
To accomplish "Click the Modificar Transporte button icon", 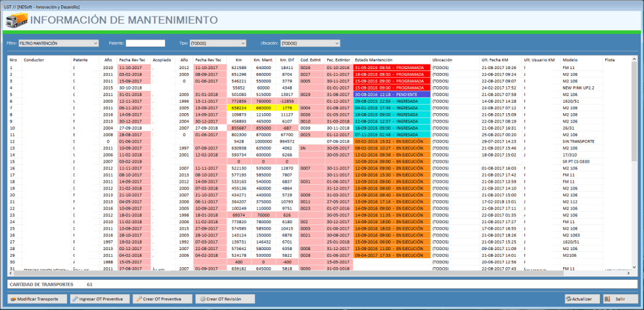I will pos(13,299).
